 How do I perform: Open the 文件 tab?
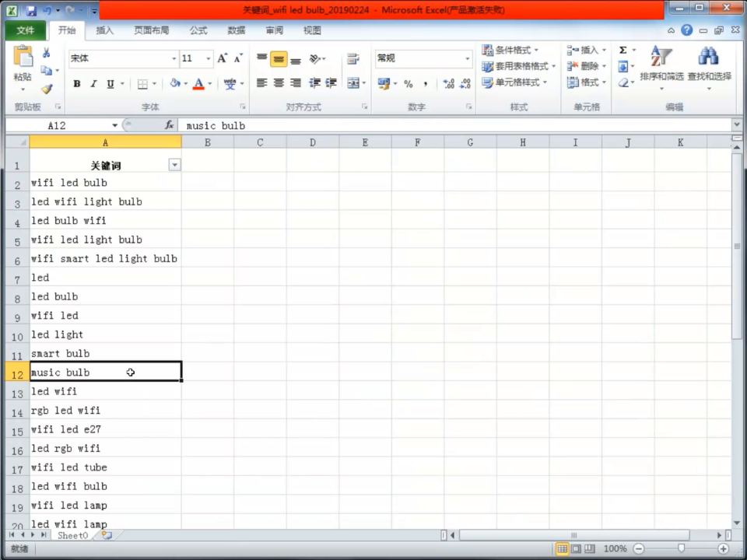point(25,30)
